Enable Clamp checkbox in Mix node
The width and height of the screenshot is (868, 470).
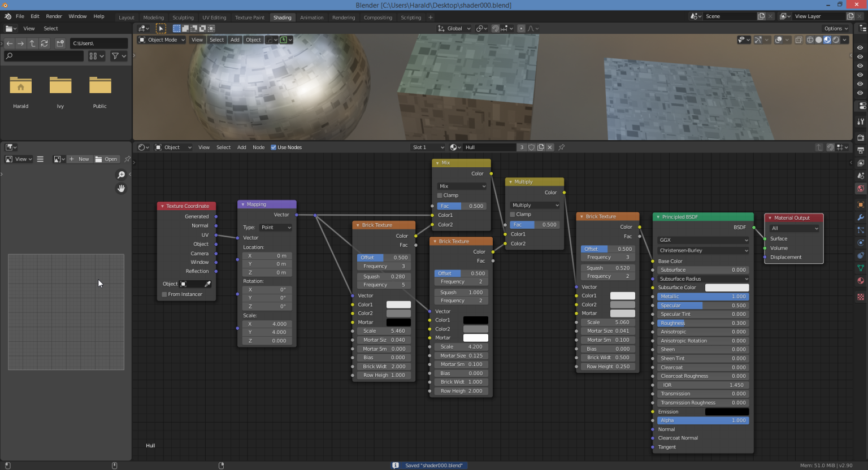tap(440, 195)
